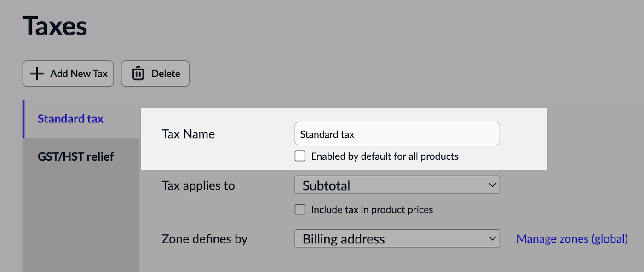Viewport: 644px width, 272px height.
Task: Focus the Tax Name input field
Action: [397, 134]
